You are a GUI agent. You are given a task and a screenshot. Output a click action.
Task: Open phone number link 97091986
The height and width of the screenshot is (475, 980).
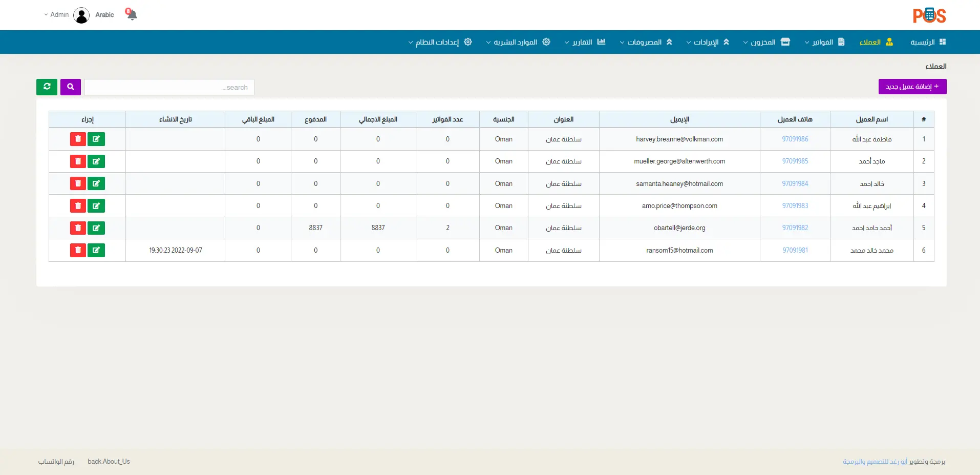(795, 139)
